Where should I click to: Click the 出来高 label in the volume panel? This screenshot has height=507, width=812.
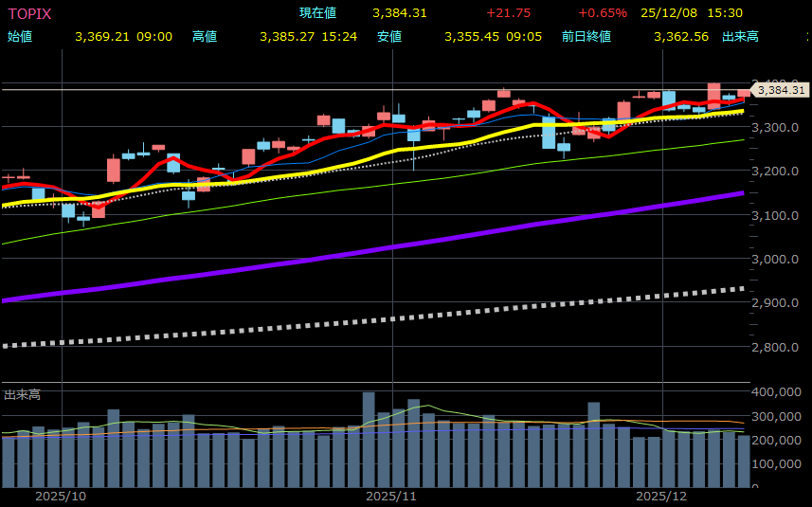21,394
